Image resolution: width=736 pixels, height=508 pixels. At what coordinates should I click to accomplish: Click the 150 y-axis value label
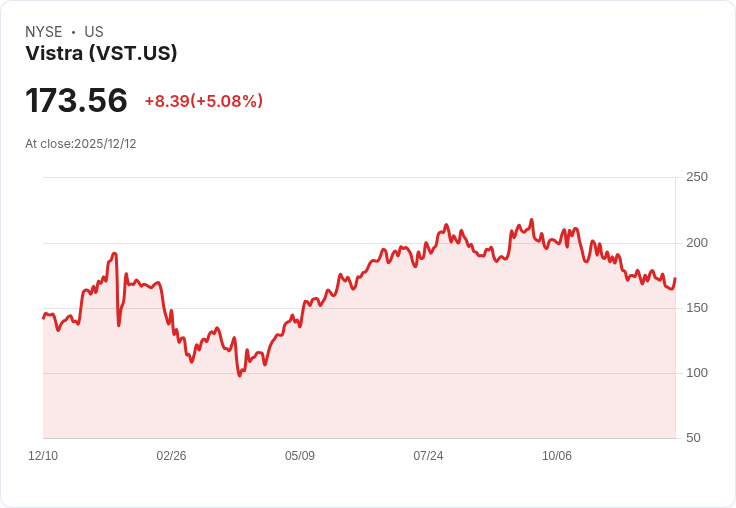point(696,308)
